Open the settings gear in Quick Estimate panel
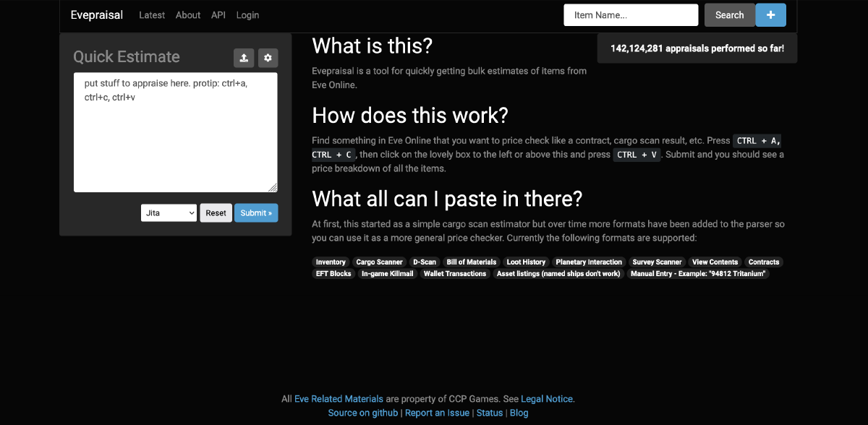Viewport: 868px width, 425px height. point(268,58)
